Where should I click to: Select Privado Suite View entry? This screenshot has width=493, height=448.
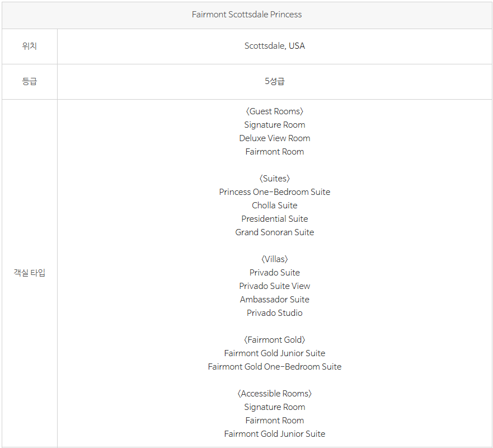pyautogui.click(x=275, y=286)
